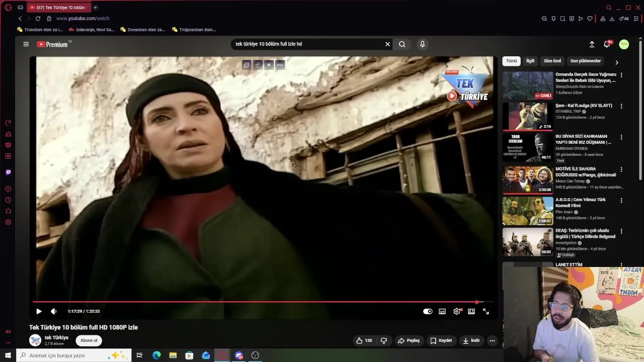Open Twitch in the Opera sidebar
644x362 pixels.
(x=8, y=172)
